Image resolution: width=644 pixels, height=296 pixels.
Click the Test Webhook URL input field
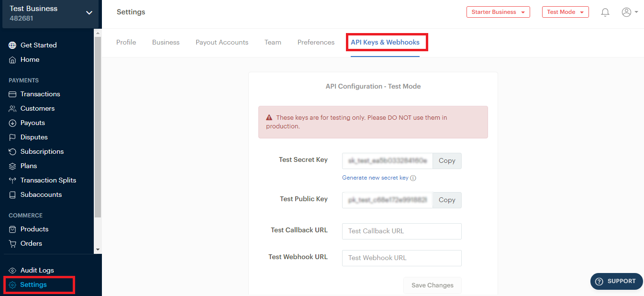401,258
